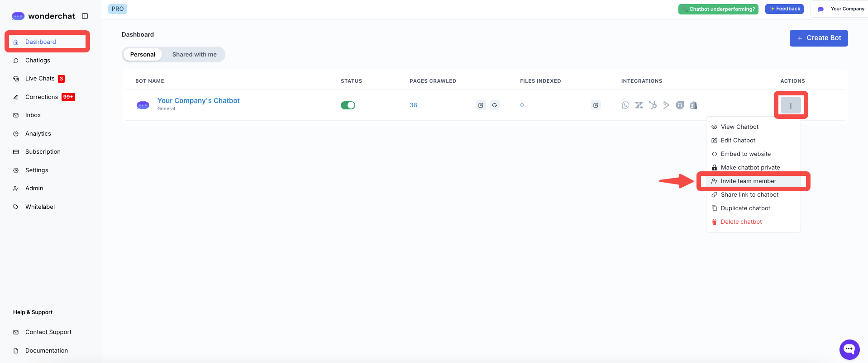This screenshot has height=363, width=868.
Task: Click the Zendesk integration icon
Action: pyautogui.click(x=639, y=105)
